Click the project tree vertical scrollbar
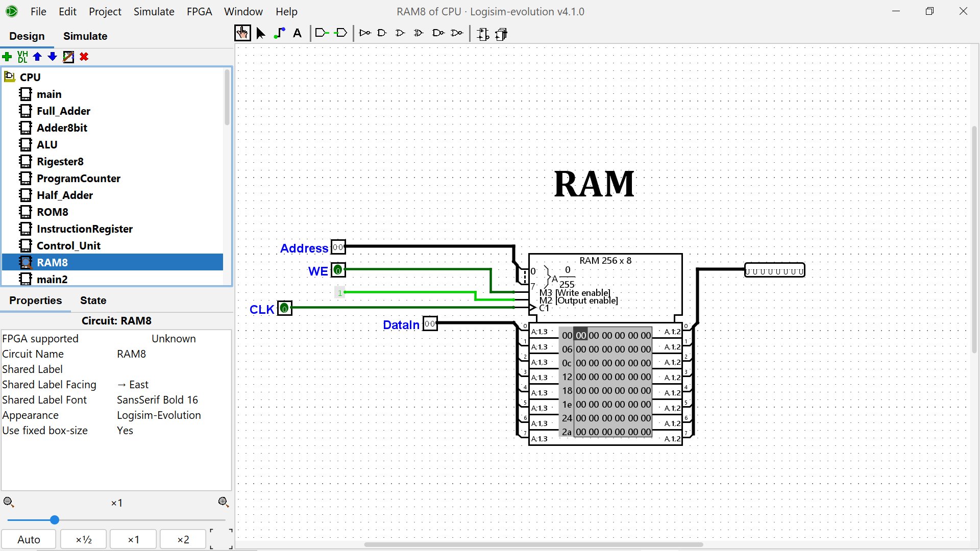Viewport: 980px width, 551px height. (x=227, y=97)
